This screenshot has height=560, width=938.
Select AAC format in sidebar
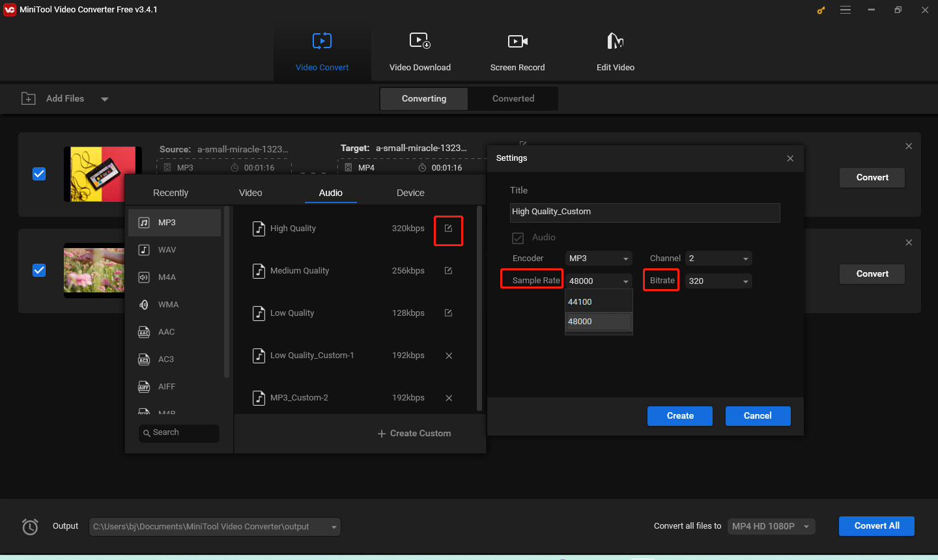tap(175, 332)
